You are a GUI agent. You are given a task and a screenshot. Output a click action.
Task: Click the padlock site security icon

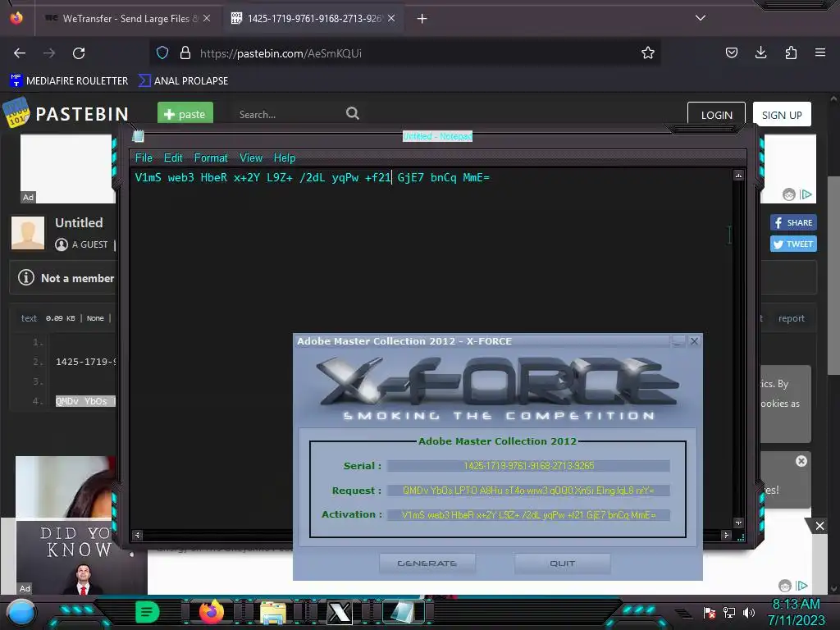pos(185,52)
